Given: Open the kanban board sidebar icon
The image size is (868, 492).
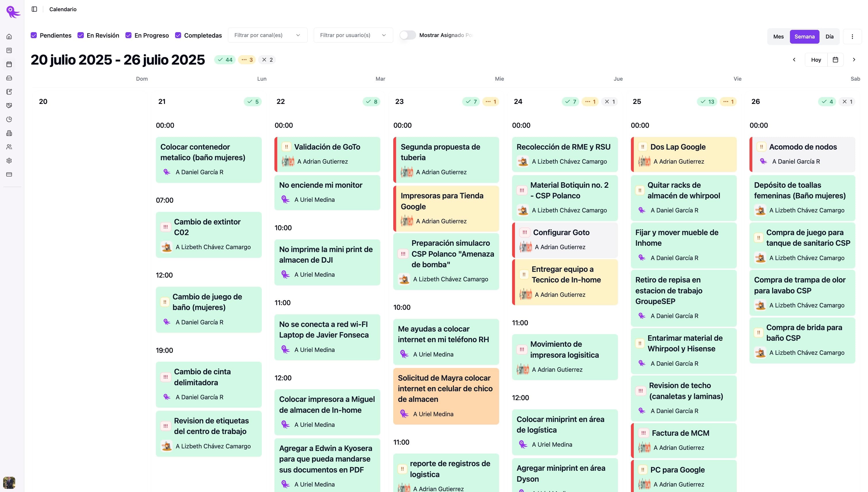Looking at the screenshot, I should (9, 50).
